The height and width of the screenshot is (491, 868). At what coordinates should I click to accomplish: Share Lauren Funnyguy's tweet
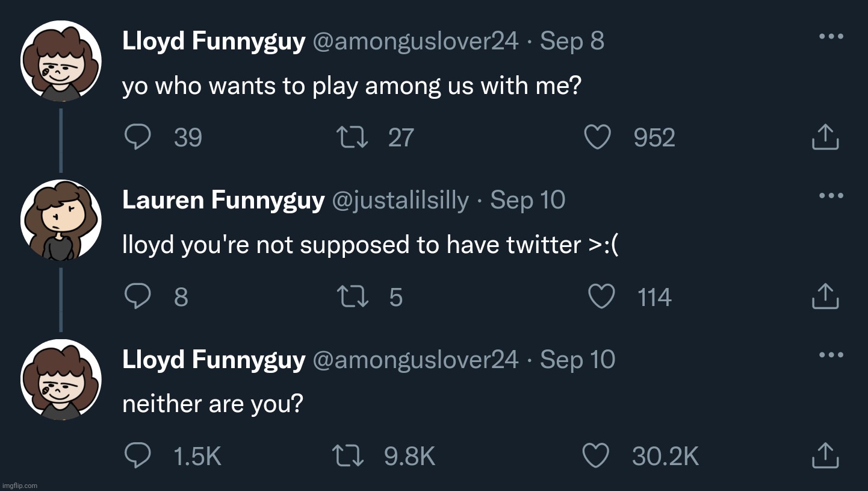click(825, 296)
